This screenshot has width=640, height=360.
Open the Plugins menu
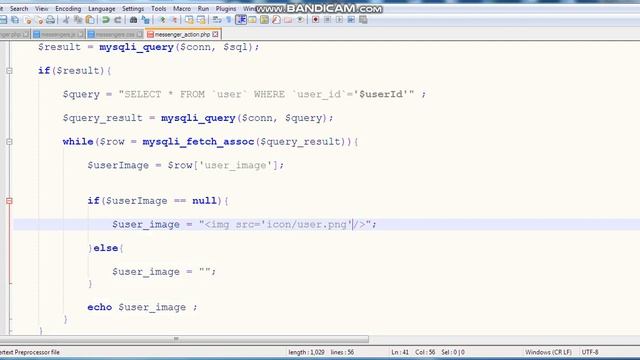pos(226,9)
